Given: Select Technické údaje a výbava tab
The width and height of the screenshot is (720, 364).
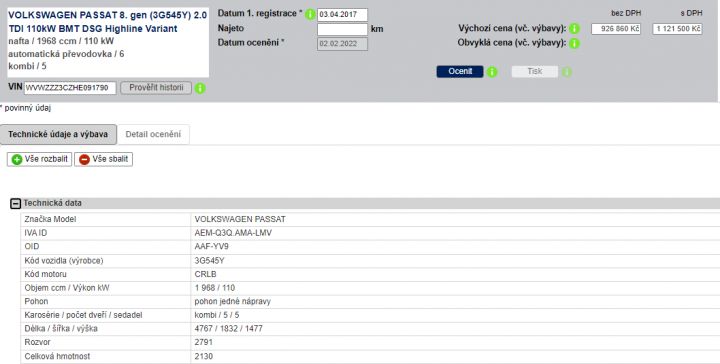Looking at the screenshot, I should [58, 134].
